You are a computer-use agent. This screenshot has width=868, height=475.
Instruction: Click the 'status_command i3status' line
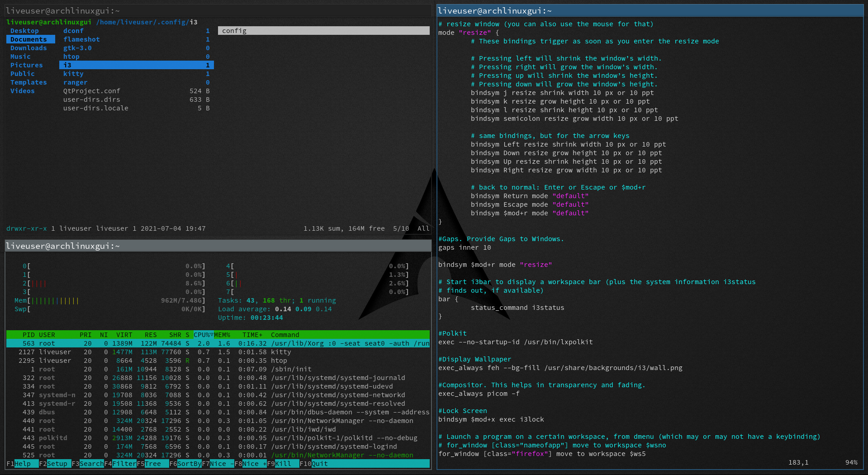point(517,308)
